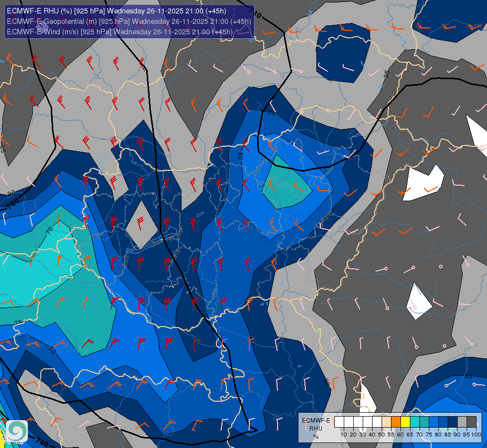Viewport: 487px width, 448px height.
Task: Click the 70 humidity contour label
Action: pyautogui.click(x=49, y=231)
